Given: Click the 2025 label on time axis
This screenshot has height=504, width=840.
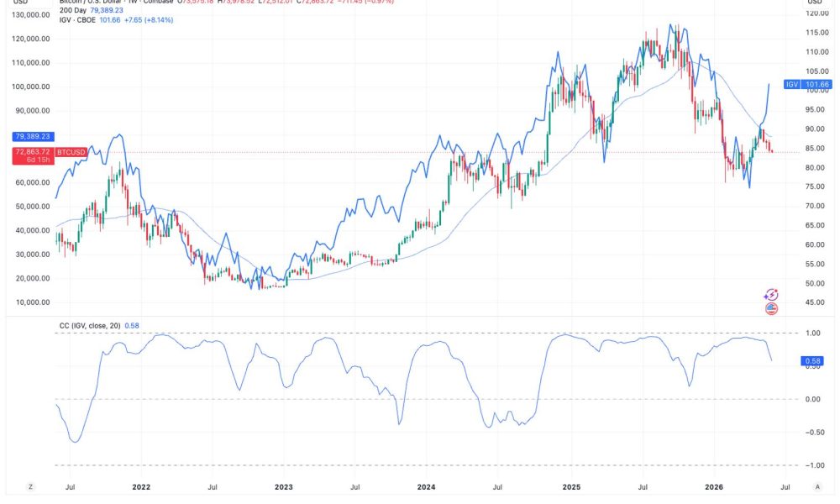Looking at the screenshot, I should click(571, 487).
